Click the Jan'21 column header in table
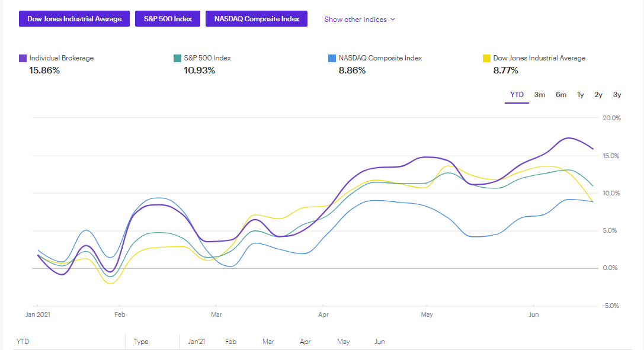This screenshot has height=350, width=644. 197,342
